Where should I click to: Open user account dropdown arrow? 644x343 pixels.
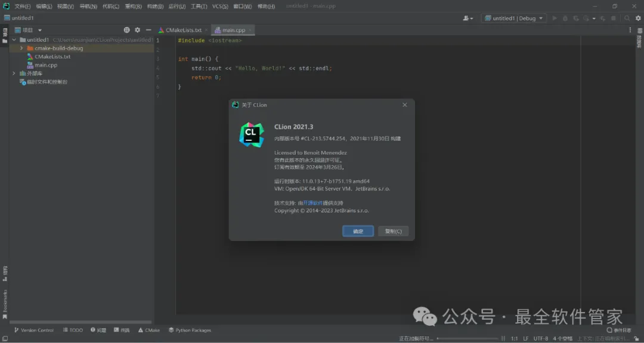472,18
